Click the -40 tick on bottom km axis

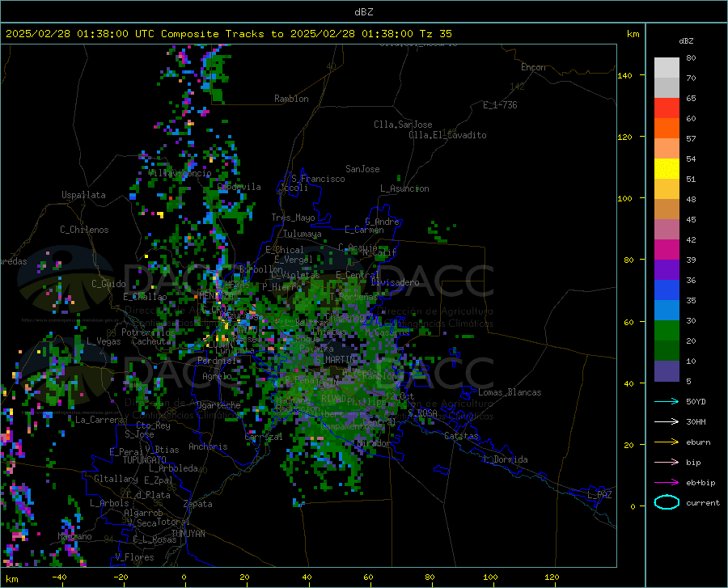click(59, 577)
